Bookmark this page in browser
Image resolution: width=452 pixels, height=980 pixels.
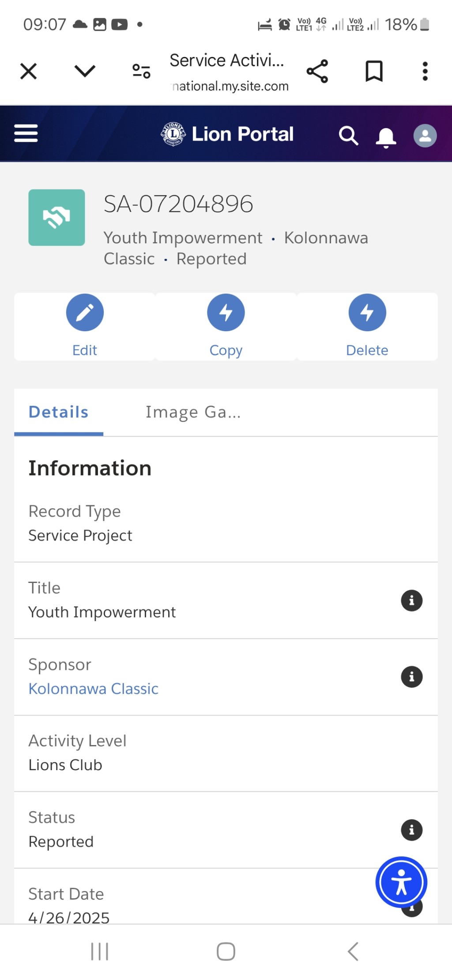374,71
